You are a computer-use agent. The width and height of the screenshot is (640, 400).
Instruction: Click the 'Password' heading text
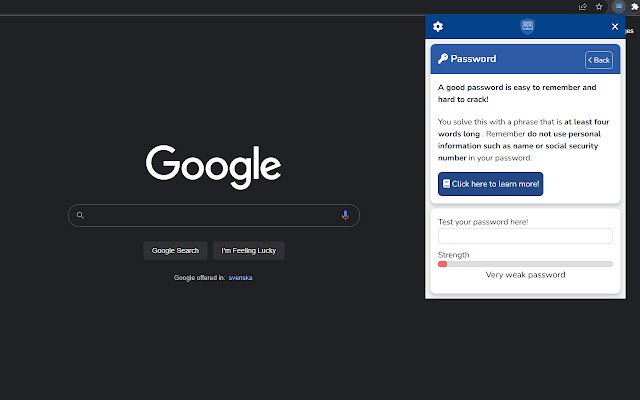pos(473,59)
